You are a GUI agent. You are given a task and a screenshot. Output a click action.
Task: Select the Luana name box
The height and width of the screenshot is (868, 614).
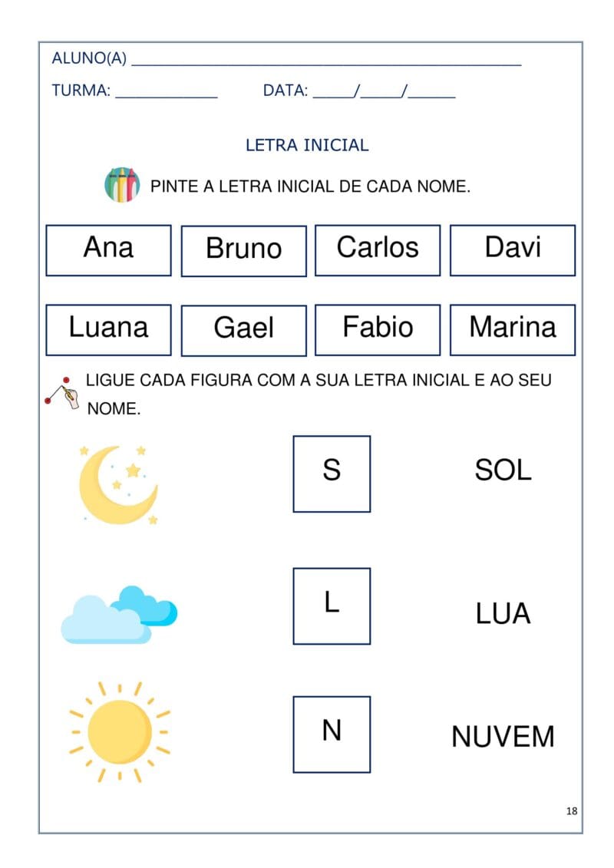(x=108, y=330)
